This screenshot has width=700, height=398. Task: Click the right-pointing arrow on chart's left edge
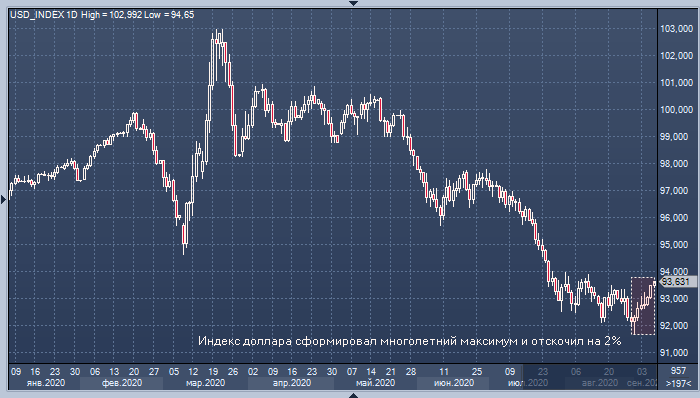click(3, 199)
